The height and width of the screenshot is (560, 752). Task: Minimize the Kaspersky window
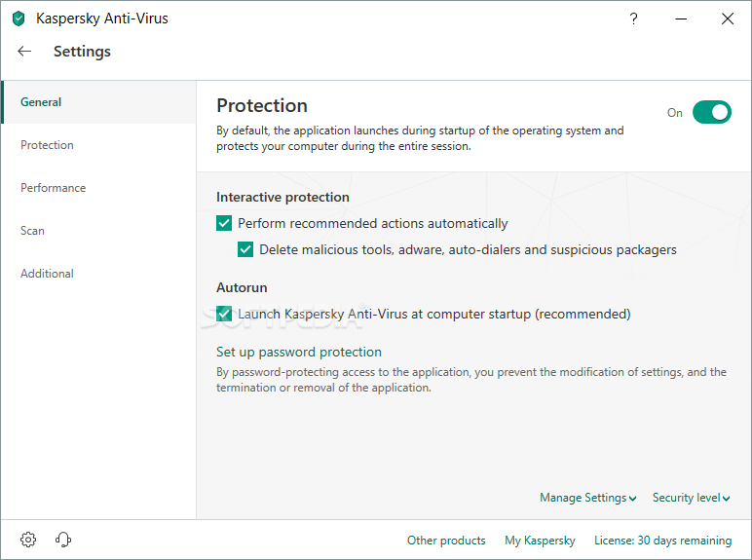coord(681,19)
